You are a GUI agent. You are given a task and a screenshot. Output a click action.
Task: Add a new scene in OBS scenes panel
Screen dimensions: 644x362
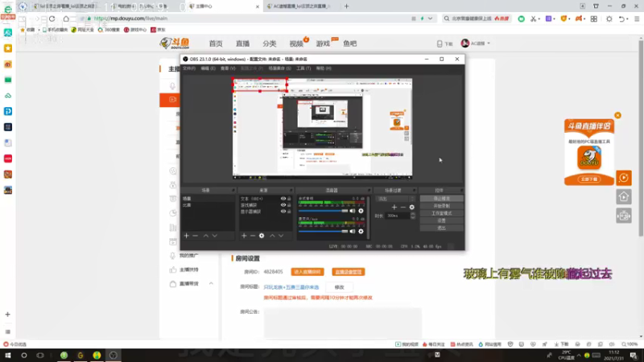[x=187, y=236]
